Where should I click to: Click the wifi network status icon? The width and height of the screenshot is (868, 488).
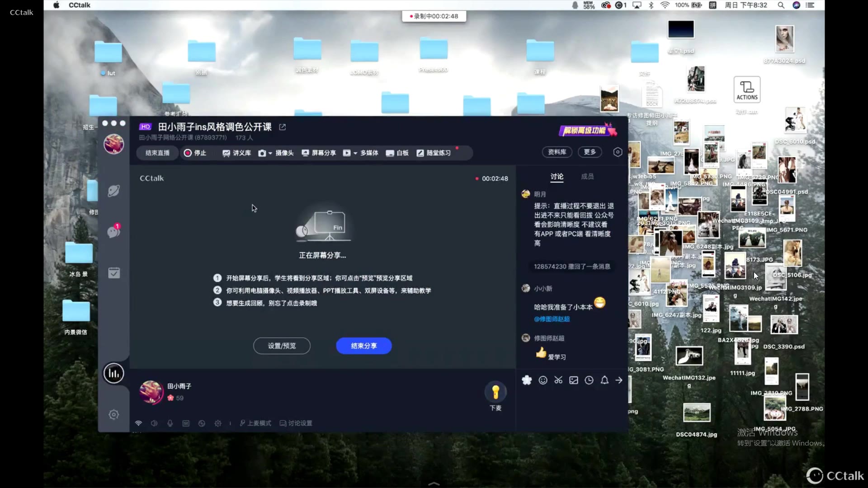pyautogui.click(x=138, y=423)
